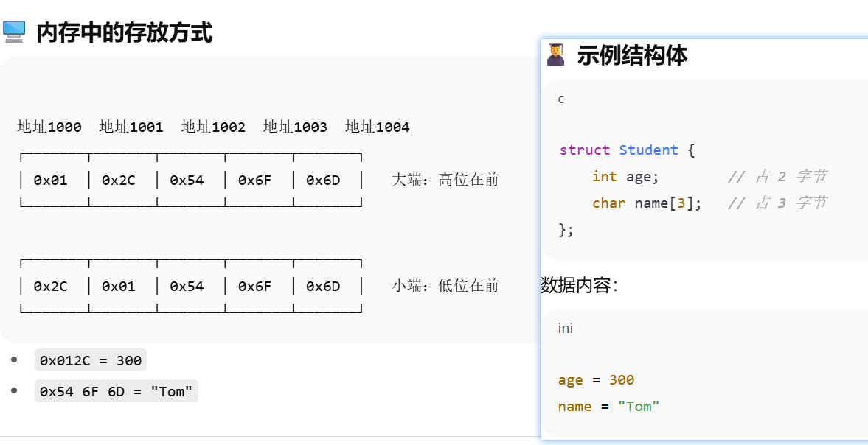Click the 0x01 cell in the big-endian 大端 row

point(51,181)
